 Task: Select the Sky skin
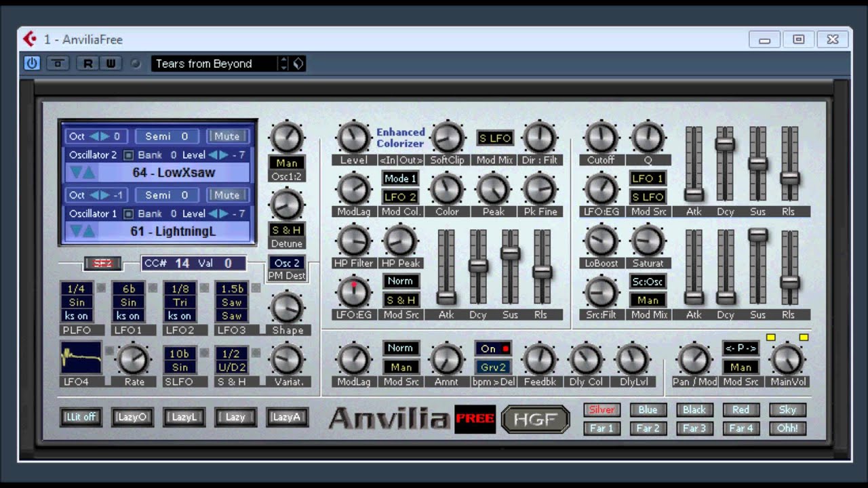tap(787, 409)
